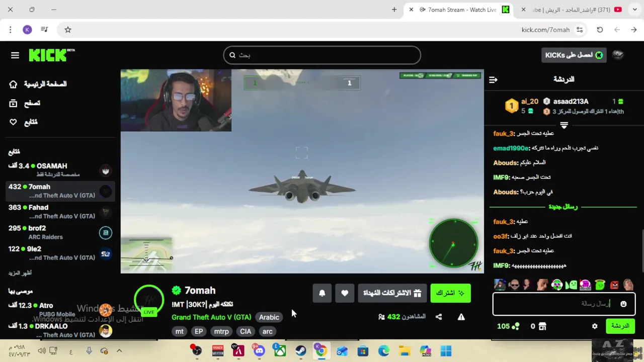Open Windows Start menu

pyautogui.click(x=446, y=351)
